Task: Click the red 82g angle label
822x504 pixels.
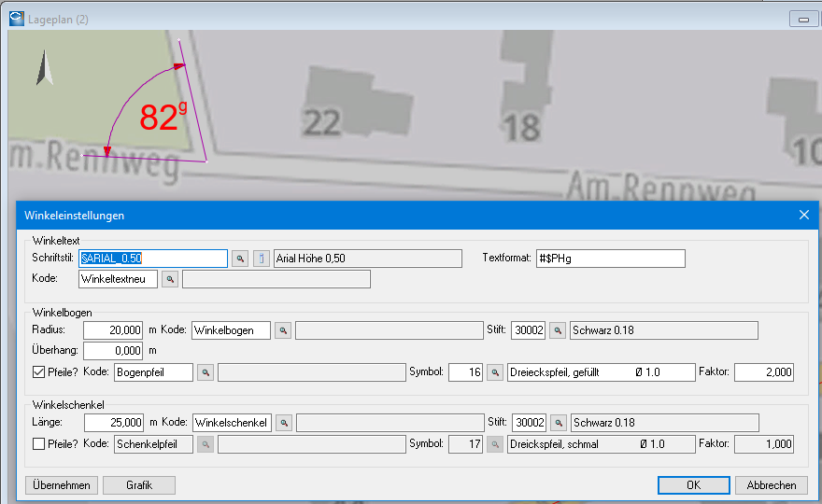Action: [x=163, y=117]
